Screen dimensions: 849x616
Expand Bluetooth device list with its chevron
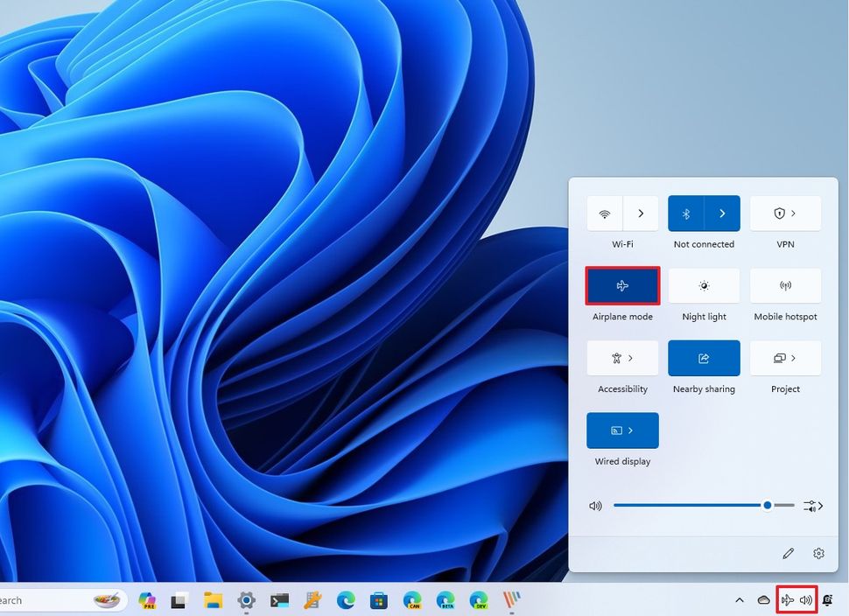722,213
